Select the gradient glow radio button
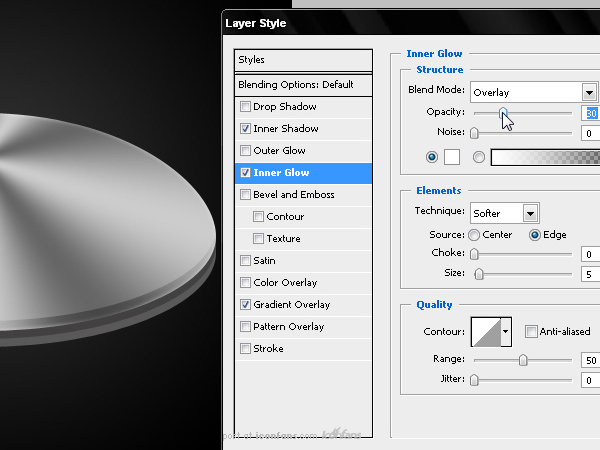Screen dimensions: 600x450 pos(479,157)
